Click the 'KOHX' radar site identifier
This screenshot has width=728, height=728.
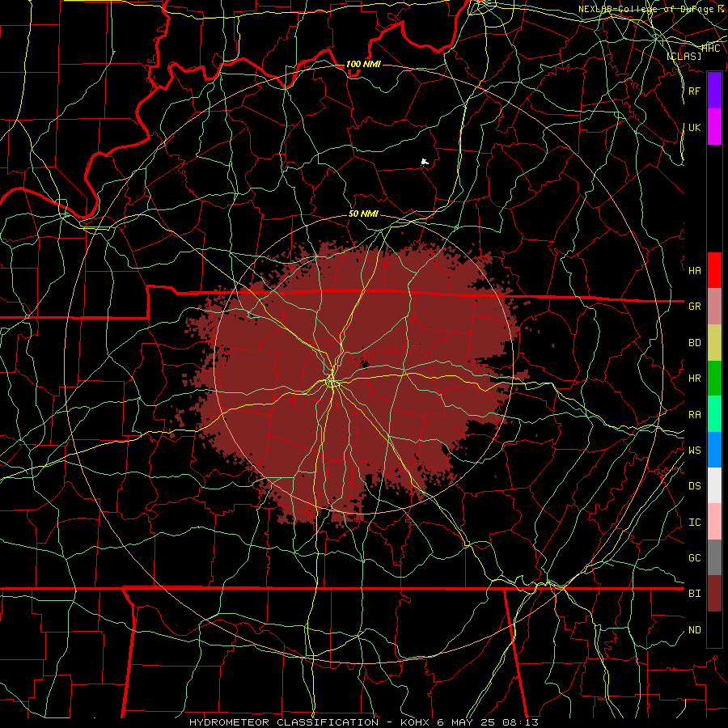[416, 722]
